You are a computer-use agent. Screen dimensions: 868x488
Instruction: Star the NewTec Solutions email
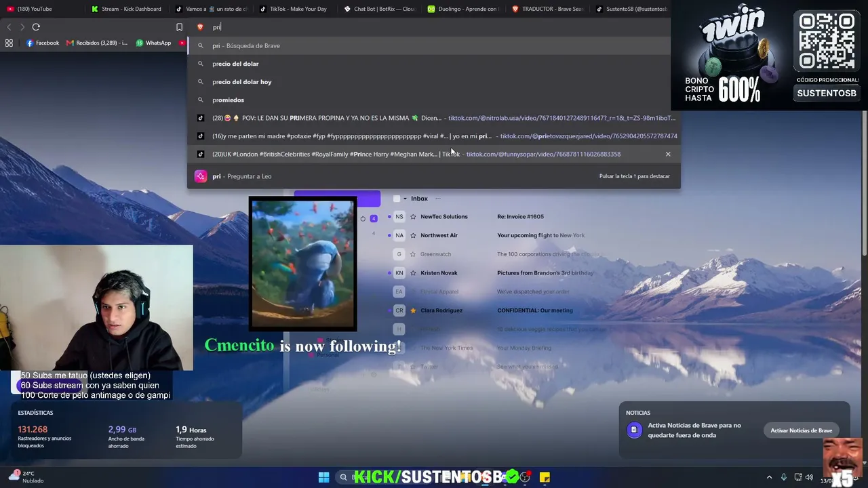coord(413,217)
